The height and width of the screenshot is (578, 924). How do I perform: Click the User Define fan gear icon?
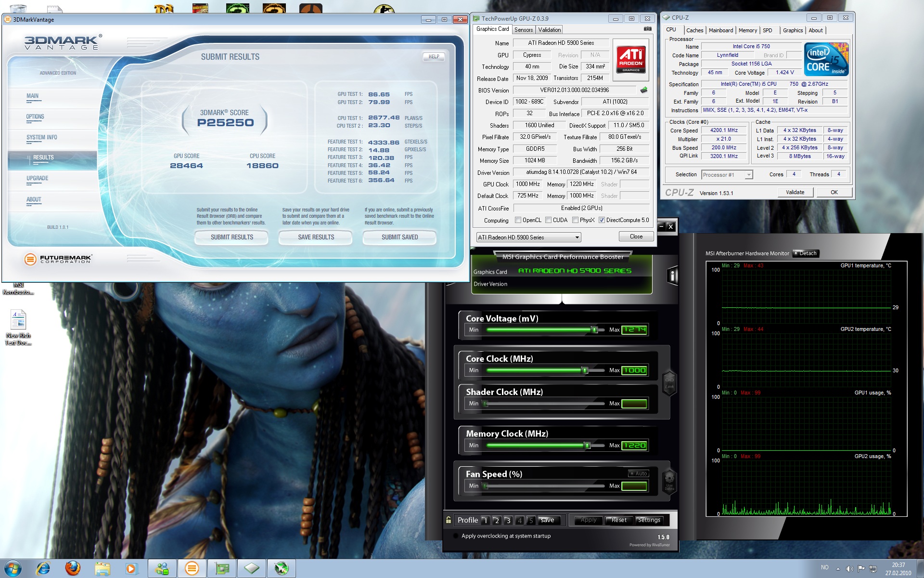coord(669,481)
